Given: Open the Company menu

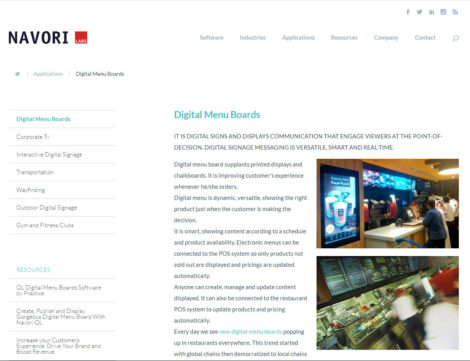Looking at the screenshot, I should coord(386,37).
